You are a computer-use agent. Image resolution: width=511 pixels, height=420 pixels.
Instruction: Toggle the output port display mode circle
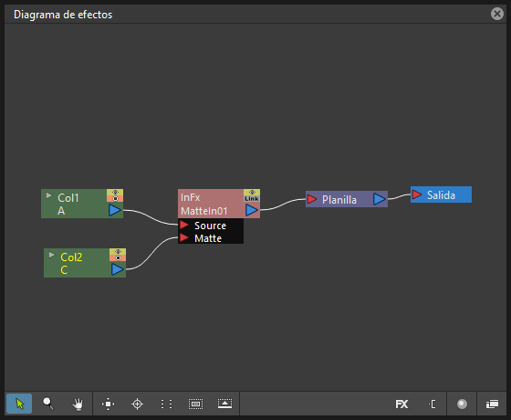[x=462, y=404]
